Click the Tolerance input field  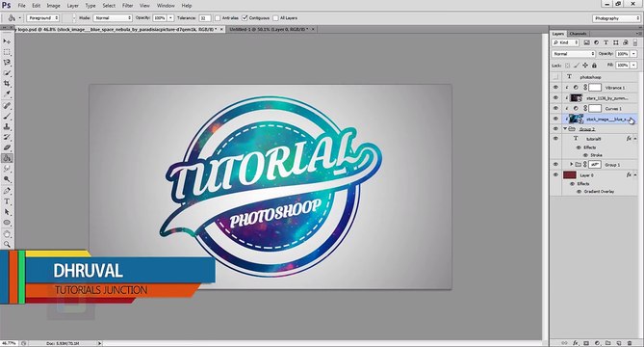click(x=205, y=18)
